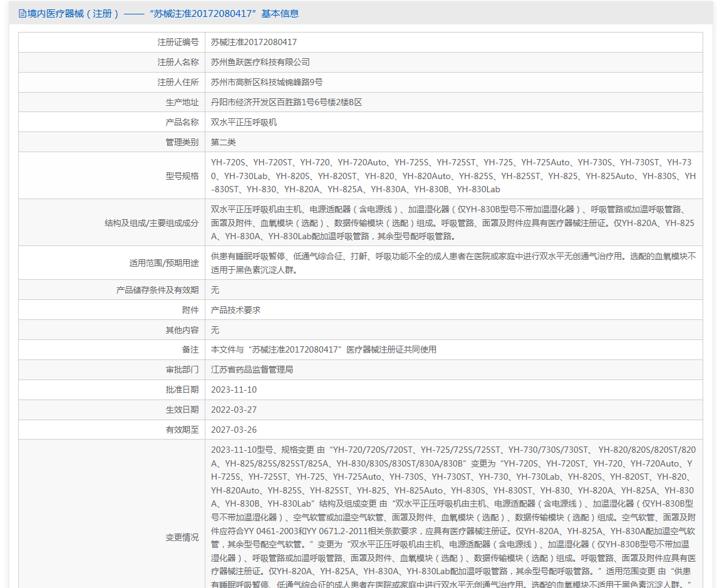Select effective date 2022-03-27
Viewport: 717px width, 588px height.
[234, 410]
